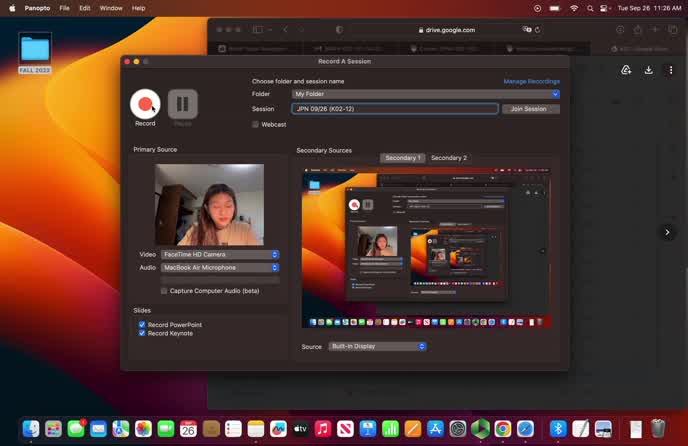Toggle Capture Computer Audio (beta)
Screen dimensions: 688x446
pos(165,291)
